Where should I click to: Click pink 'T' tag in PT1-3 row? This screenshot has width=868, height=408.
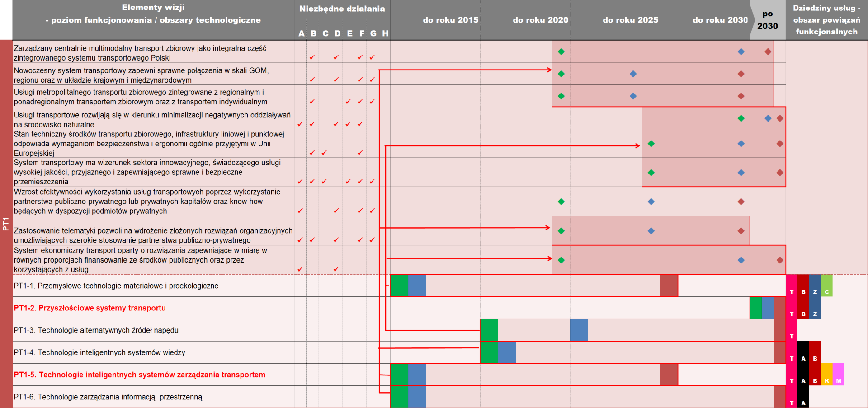[792, 330]
